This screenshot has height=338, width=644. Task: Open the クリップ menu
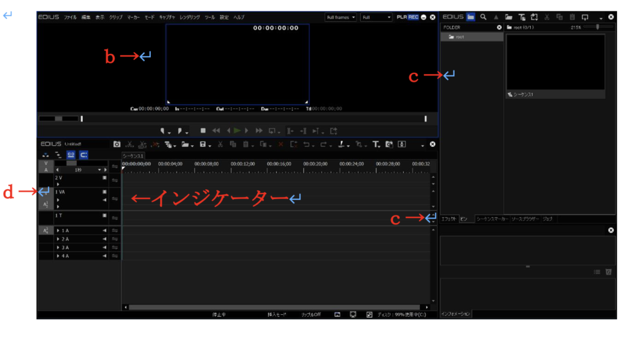[116, 17]
